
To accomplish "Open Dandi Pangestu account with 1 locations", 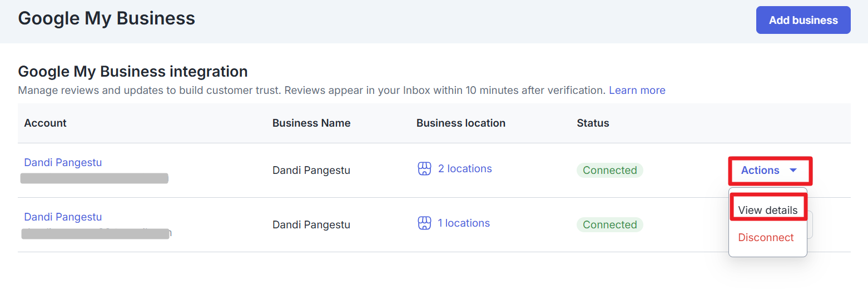I will click(x=63, y=217).
